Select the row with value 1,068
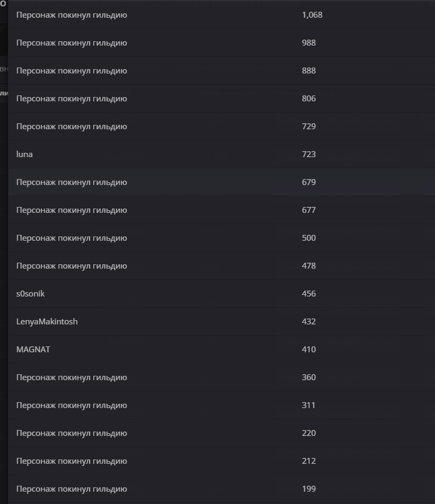Viewport: 435px width, 504px height. click(221, 15)
